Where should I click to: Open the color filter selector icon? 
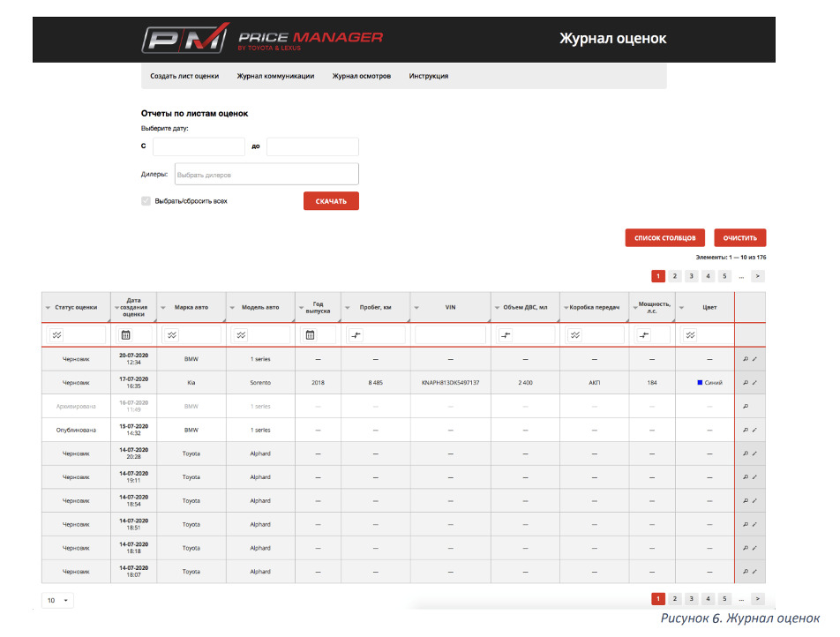[x=691, y=335]
